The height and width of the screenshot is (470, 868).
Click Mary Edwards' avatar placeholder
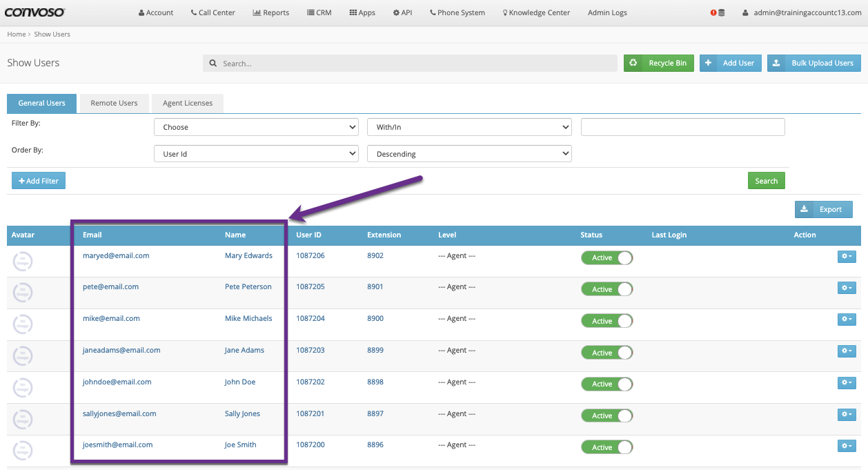(x=23, y=261)
